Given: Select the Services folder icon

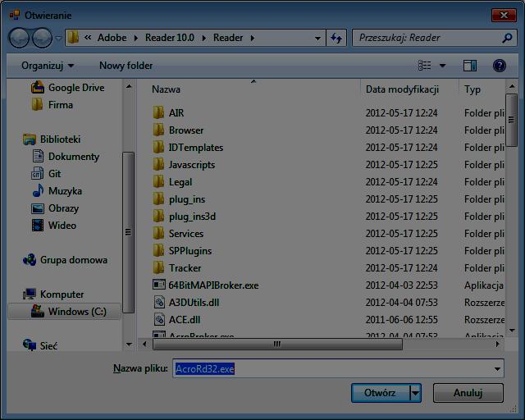Looking at the screenshot, I should [158, 234].
